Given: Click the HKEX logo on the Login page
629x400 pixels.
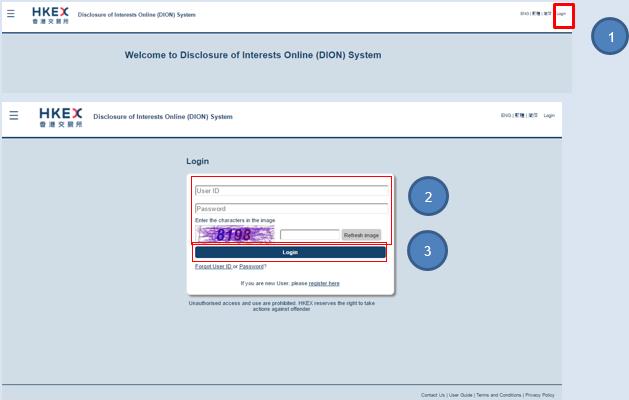Looking at the screenshot, I should coord(59,116).
